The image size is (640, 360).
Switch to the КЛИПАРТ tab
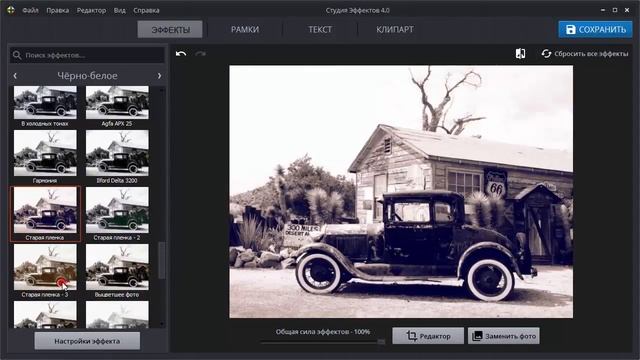[x=395, y=29]
